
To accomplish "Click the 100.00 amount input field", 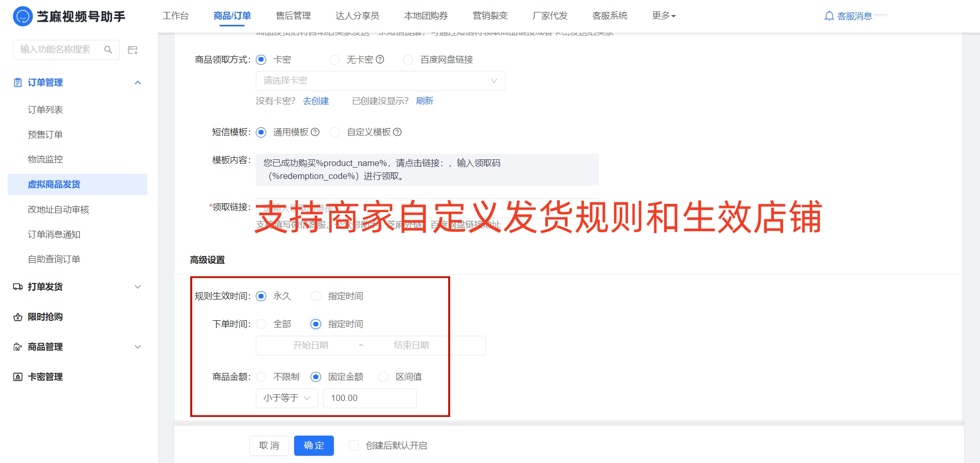I will [x=370, y=398].
